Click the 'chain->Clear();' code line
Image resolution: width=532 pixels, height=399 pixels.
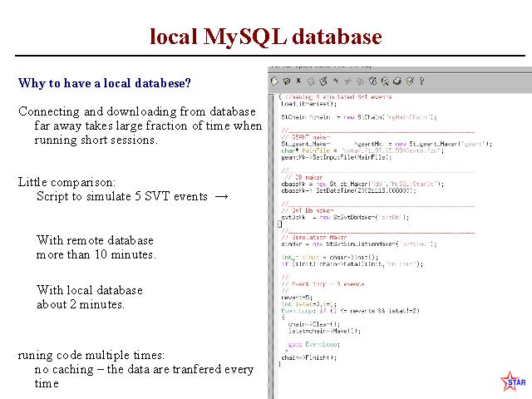[x=314, y=324]
